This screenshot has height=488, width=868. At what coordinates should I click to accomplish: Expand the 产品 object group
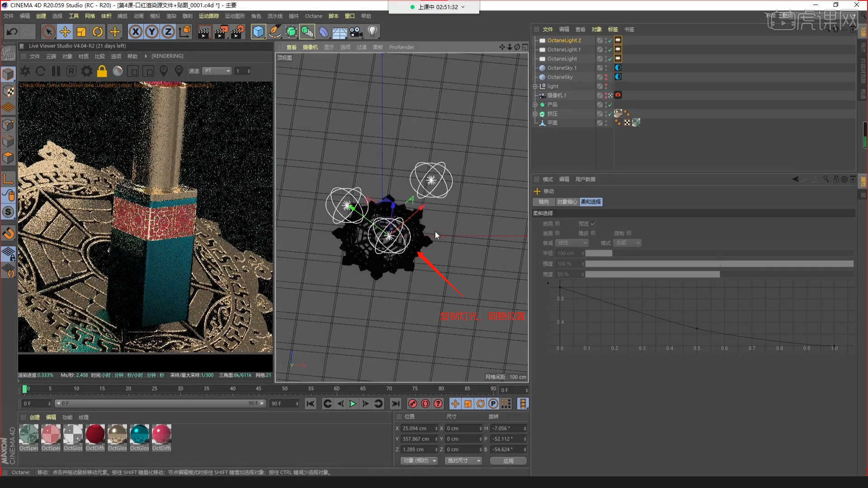click(535, 104)
